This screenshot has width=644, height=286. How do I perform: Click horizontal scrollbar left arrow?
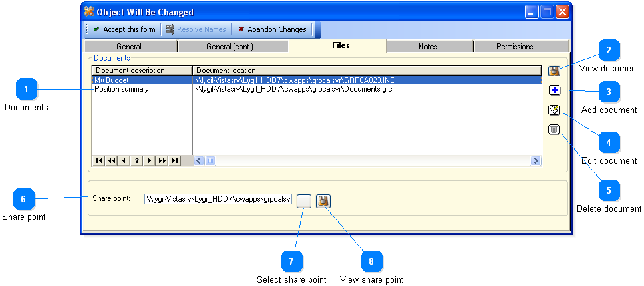pos(199,161)
